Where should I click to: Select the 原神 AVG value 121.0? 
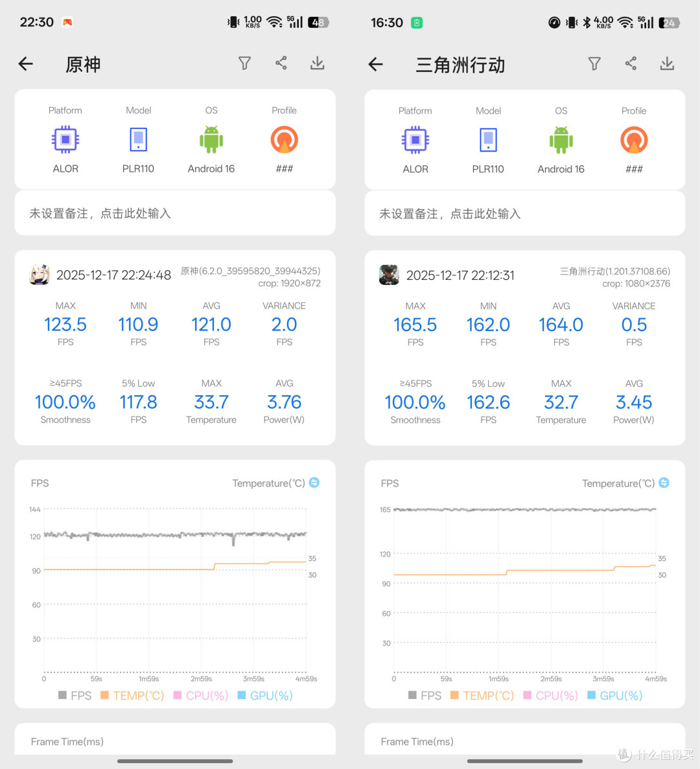pyautogui.click(x=211, y=324)
